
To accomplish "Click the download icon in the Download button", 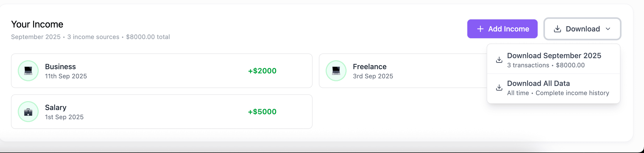I will pyautogui.click(x=557, y=29).
